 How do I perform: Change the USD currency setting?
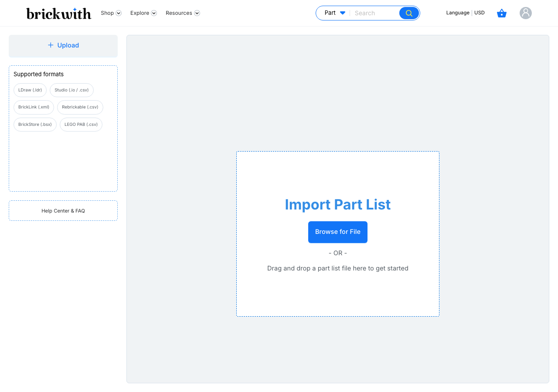pos(480,13)
